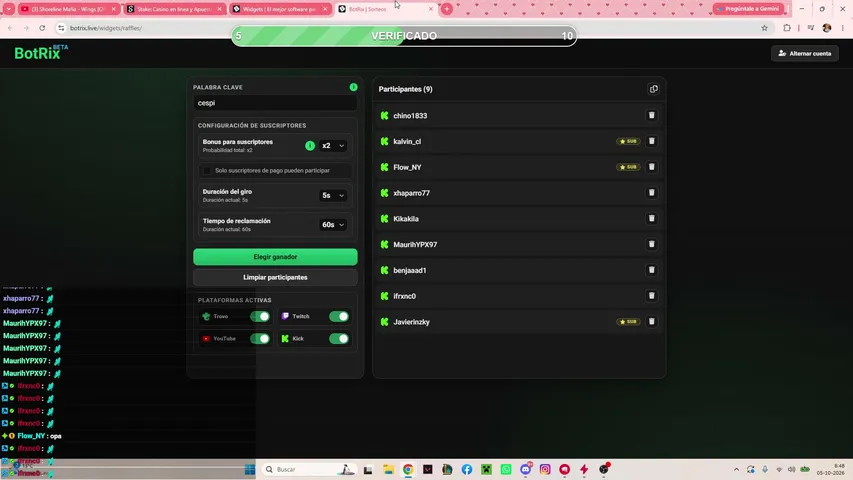Open claim time 60s dropdown
The width and height of the screenshot is (853, 480).
click(333, 225)
